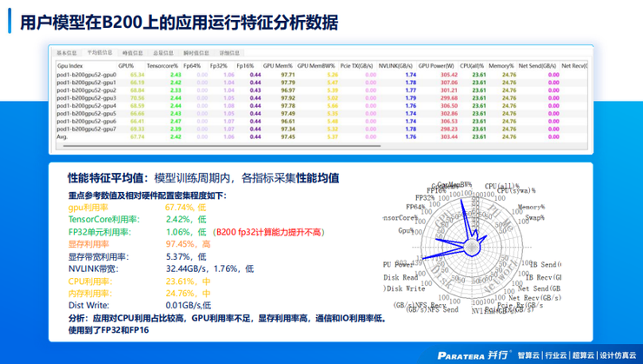Select the 平均值信息 tab
The image size is (643, 364).
(x=99, y=52)
